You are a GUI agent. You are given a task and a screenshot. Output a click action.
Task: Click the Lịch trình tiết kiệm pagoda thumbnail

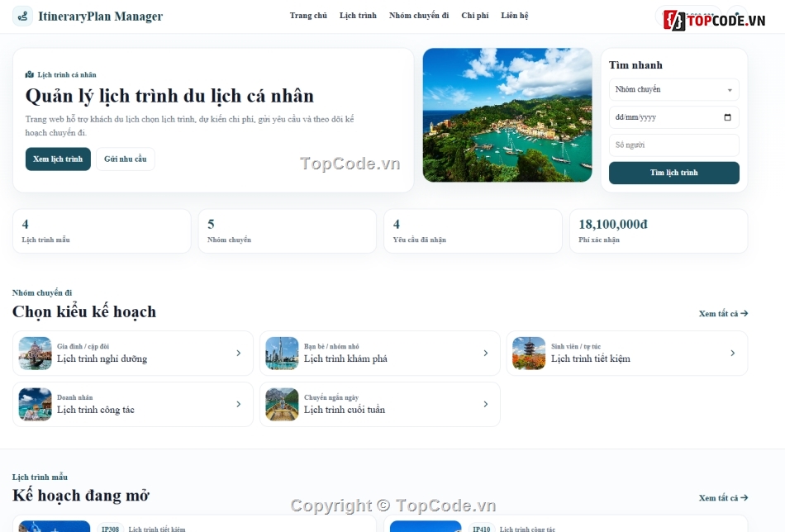pos(529,354)
